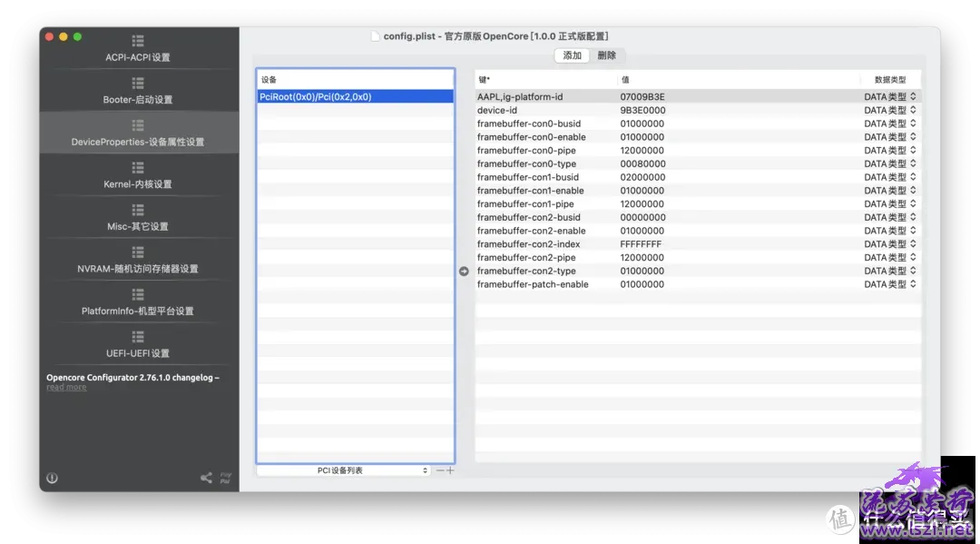Open data type dropdown for framebuffer-con2-type
The width and height of the screenshot is (980, 544).
coord(890,272)
